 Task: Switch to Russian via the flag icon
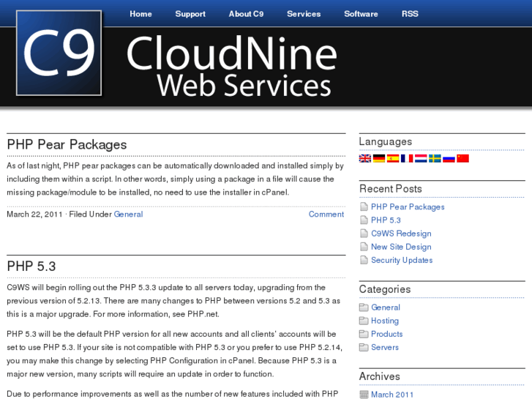tap(449, 158)
